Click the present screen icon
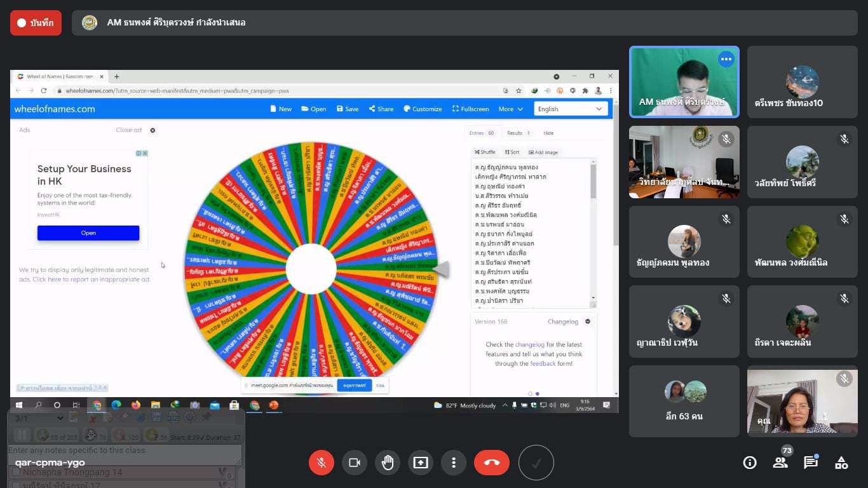Viewport: 868px width, 488px height. pyautogui.click(x=421, y=463)
